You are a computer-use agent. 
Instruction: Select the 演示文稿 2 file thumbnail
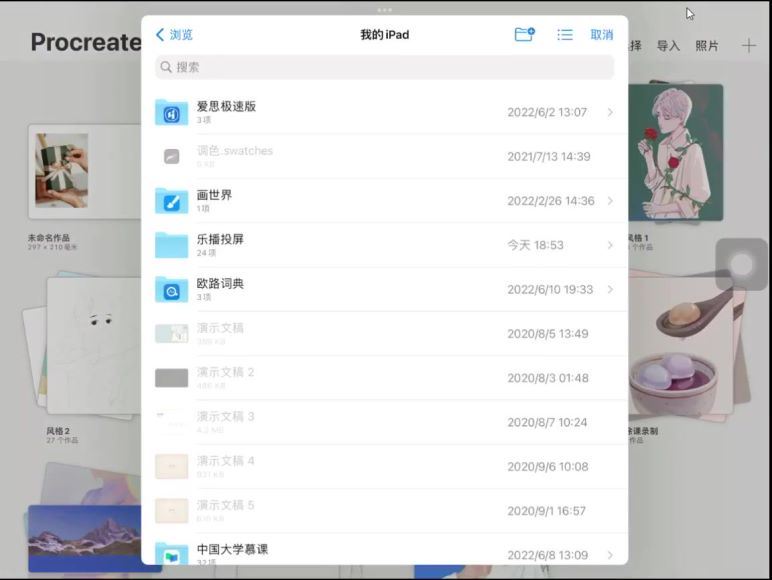(171, 378)
